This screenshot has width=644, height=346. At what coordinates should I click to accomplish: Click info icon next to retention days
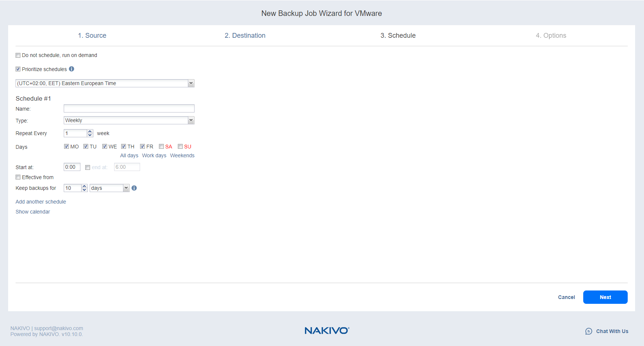tap(134, 188)
